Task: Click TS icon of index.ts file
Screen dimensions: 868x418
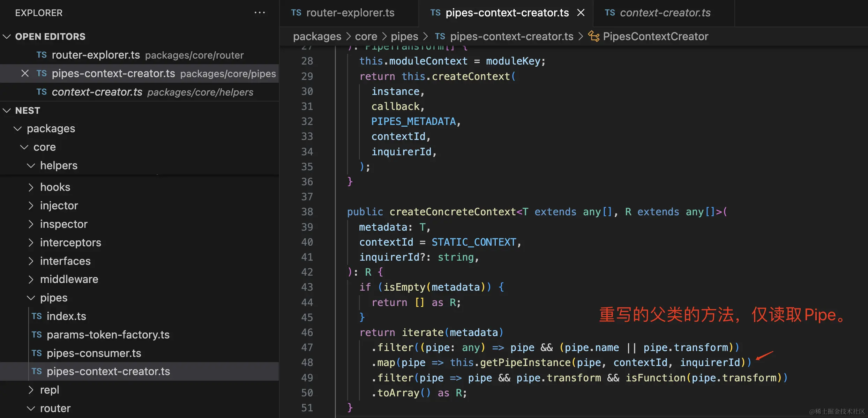Action: 37,316
